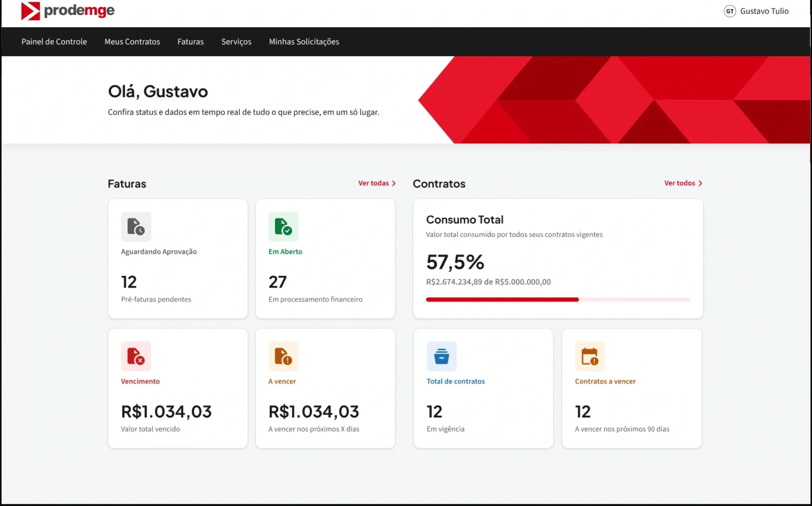This screenshot has height=506, width=812.
Task: Click the Prodemge logo
Action: (x=68, y=11)
